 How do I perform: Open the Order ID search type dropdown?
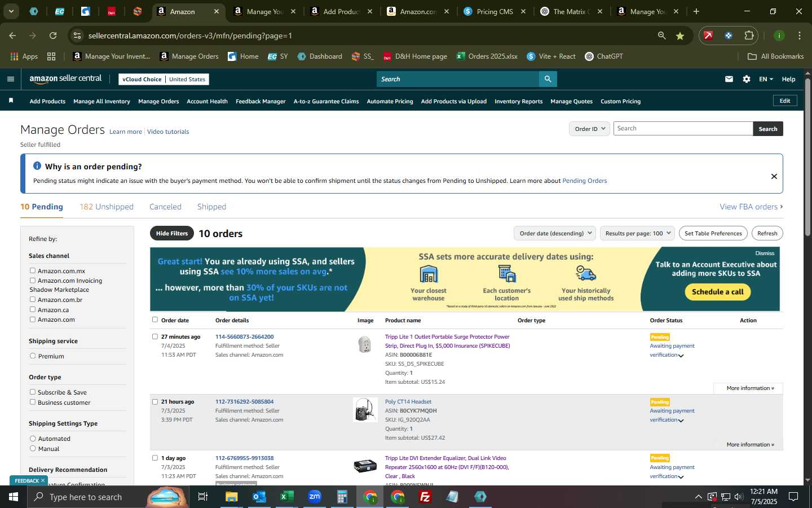pos(590,129)
